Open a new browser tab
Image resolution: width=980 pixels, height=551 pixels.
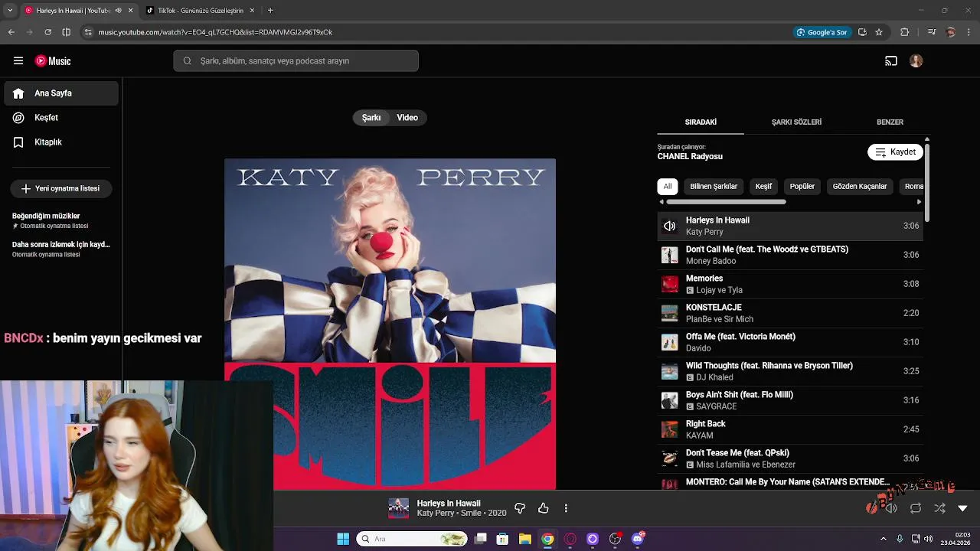click(x=270, y=11)
